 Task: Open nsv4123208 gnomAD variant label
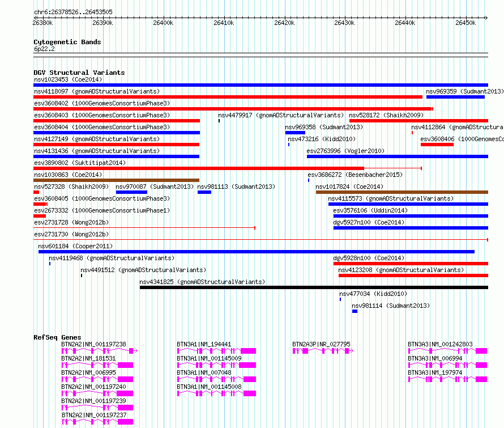[401, 270]
